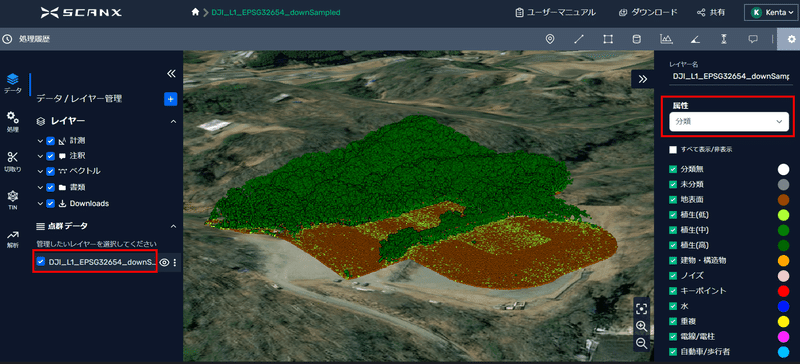Switch to the 切取り sidebar tab
Viewport: 800px width, 364px height.
coord(13,161)
